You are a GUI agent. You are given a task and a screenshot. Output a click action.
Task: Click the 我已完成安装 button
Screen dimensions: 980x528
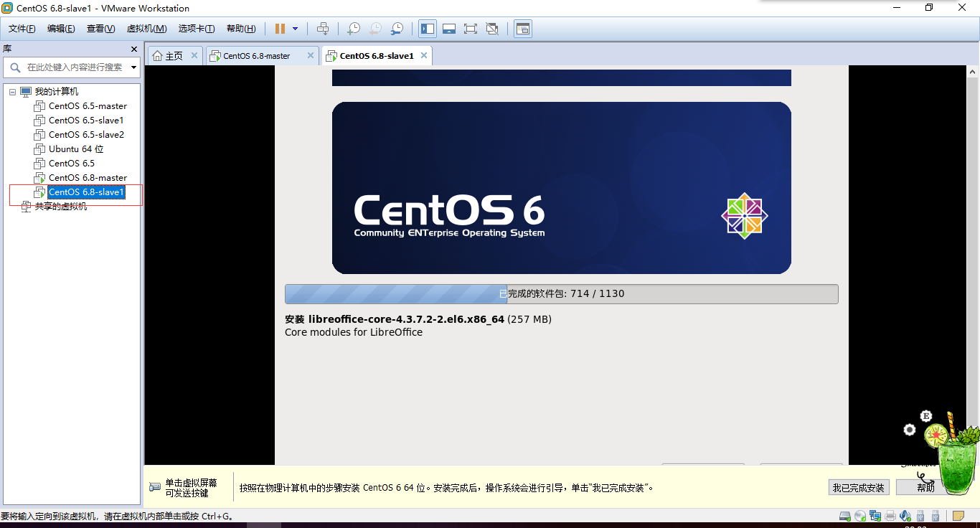pos(858,487)
